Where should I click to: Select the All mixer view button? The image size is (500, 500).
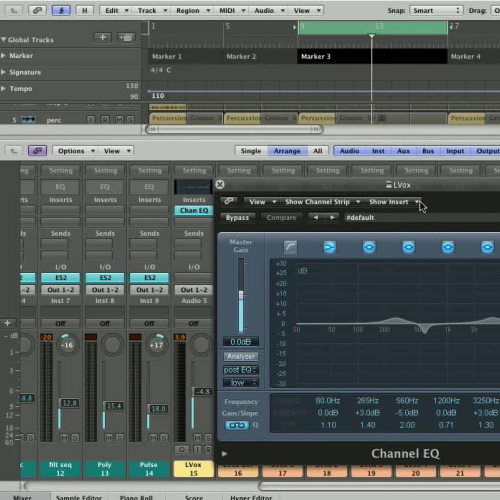tap(318, 151)
